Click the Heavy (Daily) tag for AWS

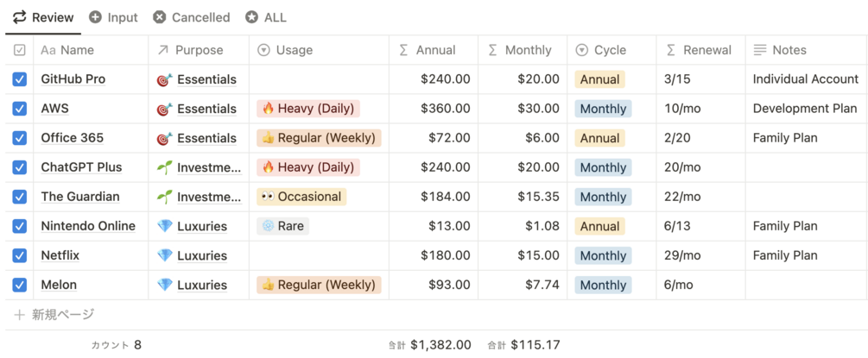[307, 109]
